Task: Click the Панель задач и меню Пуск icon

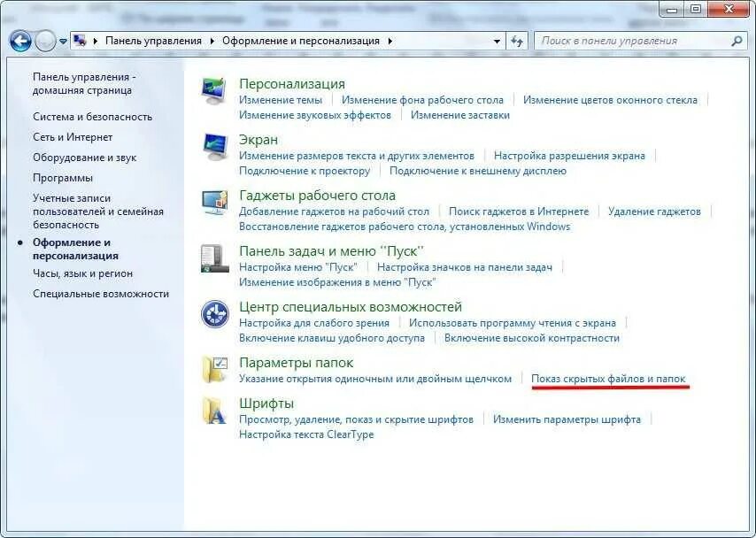Action: click(x=214, y=258)
